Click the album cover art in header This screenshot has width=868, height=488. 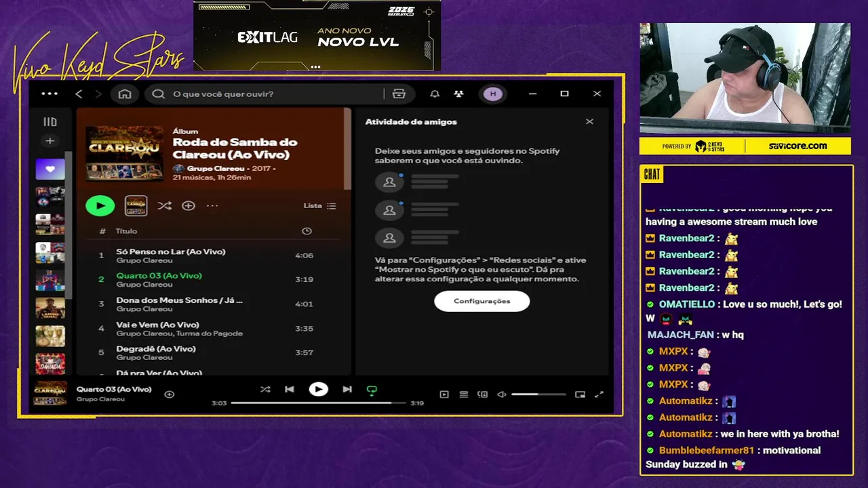tap(125, 154)
